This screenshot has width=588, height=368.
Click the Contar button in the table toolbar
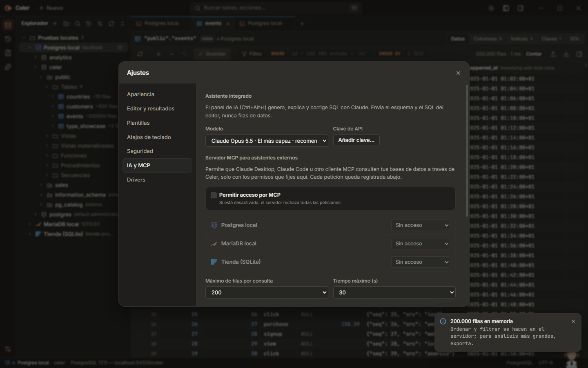pyautogui.click(x=534, y=54)
